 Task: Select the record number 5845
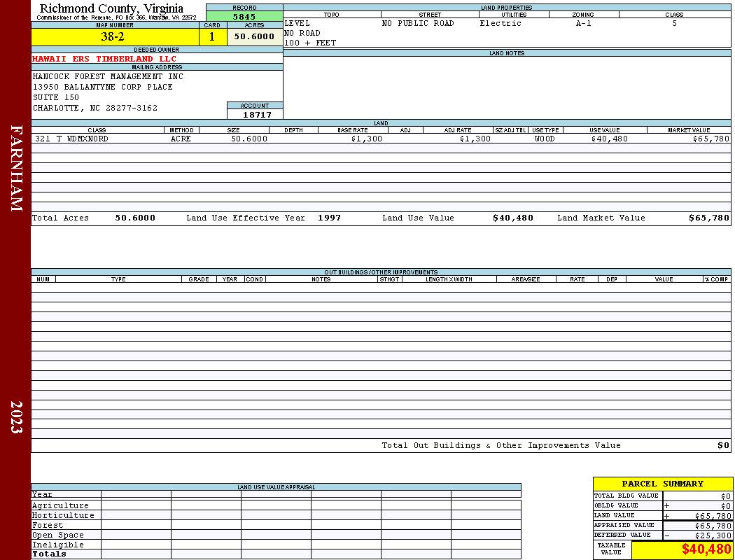(244, 16)
